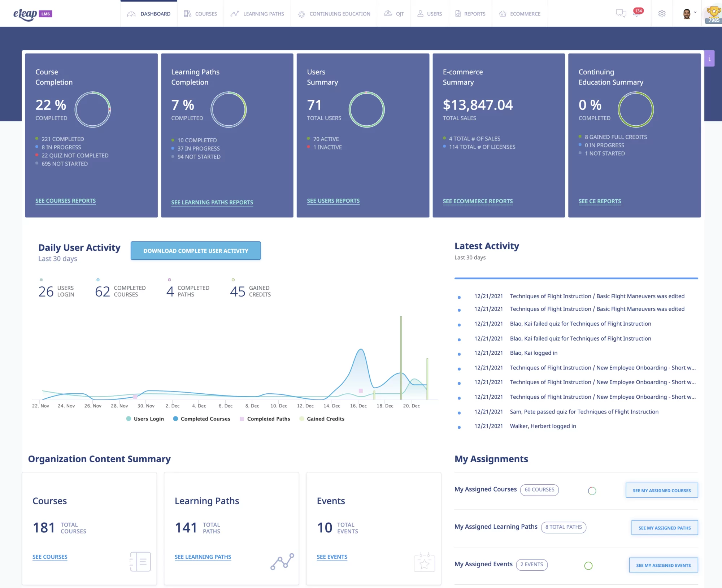The image size is (722, 588).
Task: Toggle Completed Courses series in chart legend
Action: tap(201, 419)
